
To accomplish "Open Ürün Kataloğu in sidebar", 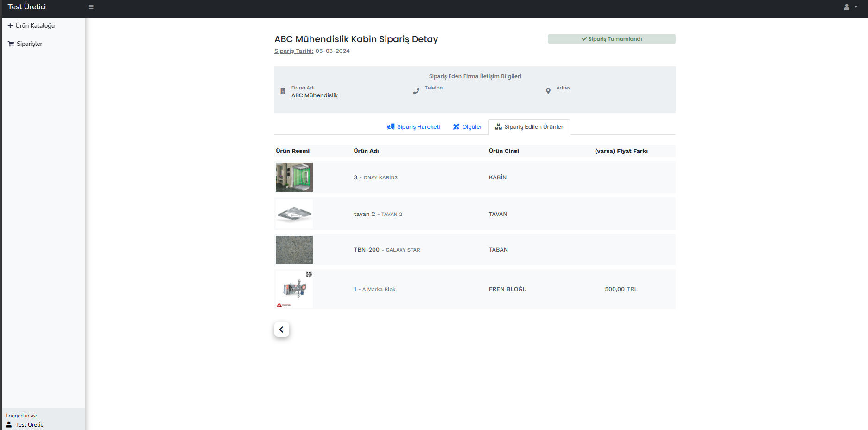I will (x=35, y=25).
